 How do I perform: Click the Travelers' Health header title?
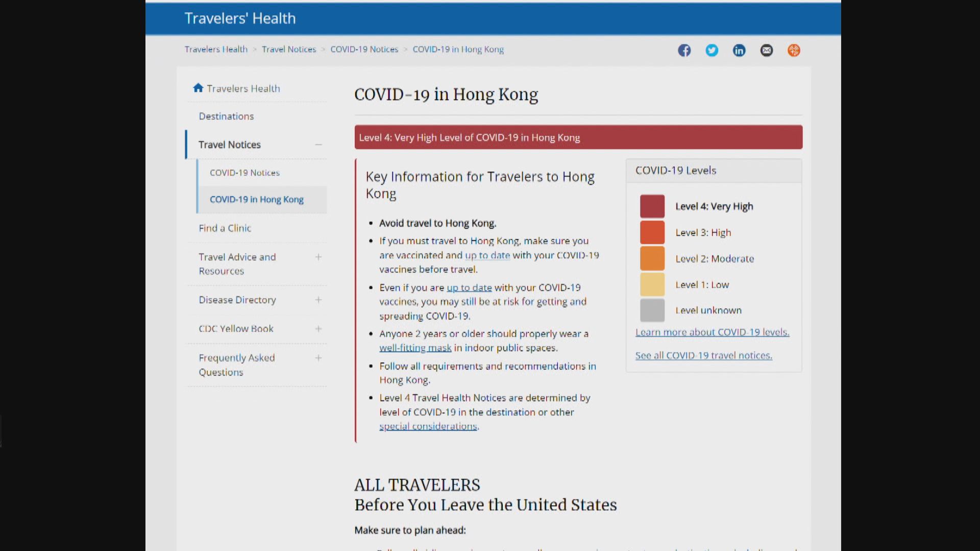[x=240, y=18]
